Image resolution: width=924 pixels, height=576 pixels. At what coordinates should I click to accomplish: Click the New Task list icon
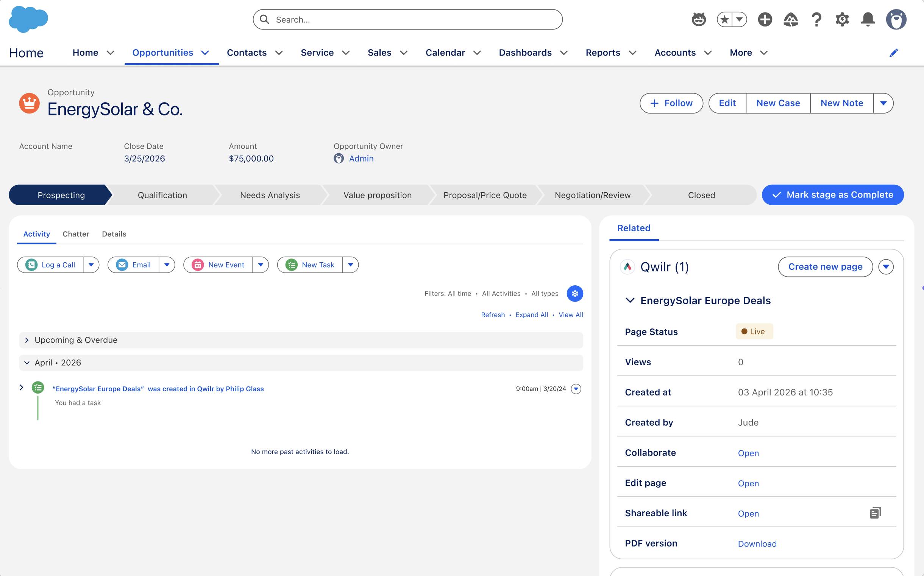pyautogui.click(x=291, y=265)
